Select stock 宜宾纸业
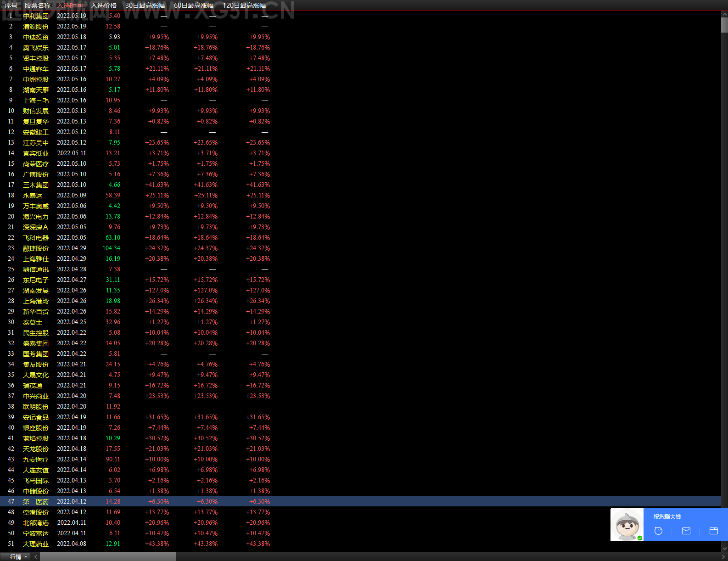The height and width of the screenshot is (561, 728). click(x=36, y=153)
